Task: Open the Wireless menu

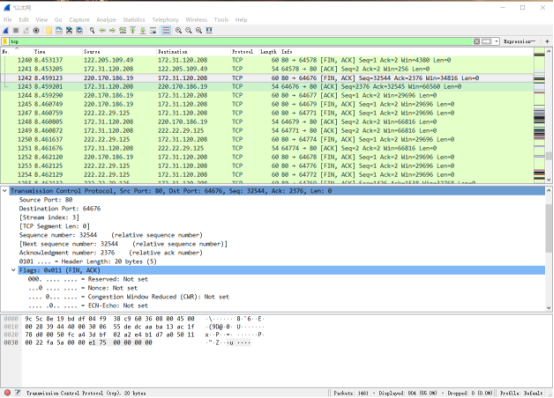Action: (196, 20)
